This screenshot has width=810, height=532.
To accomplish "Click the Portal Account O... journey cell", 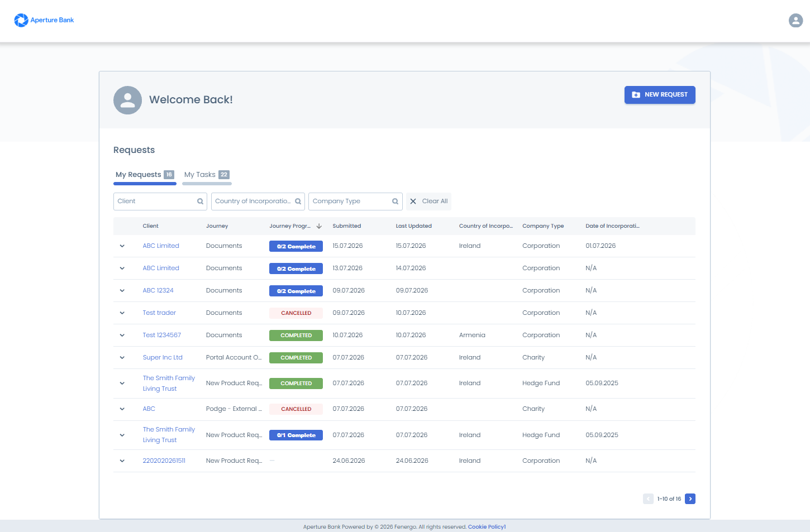I will pyautogui.click(x=234, y=358).
